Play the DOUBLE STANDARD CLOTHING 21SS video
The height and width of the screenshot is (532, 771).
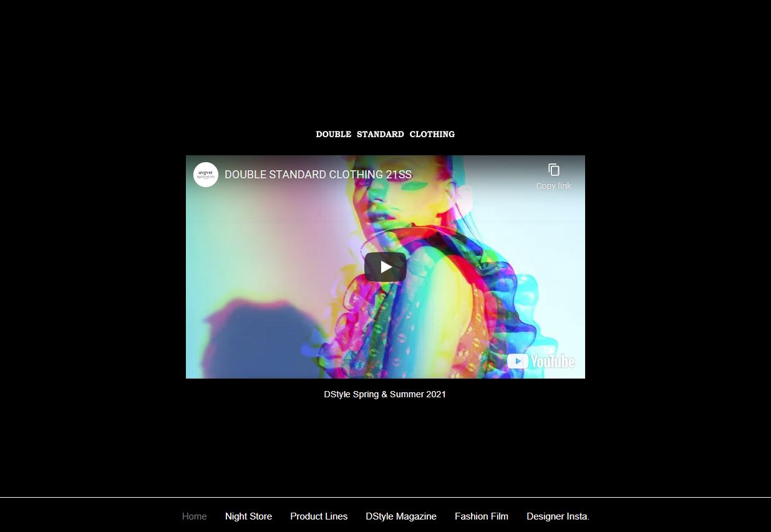(x=385, y=267)
